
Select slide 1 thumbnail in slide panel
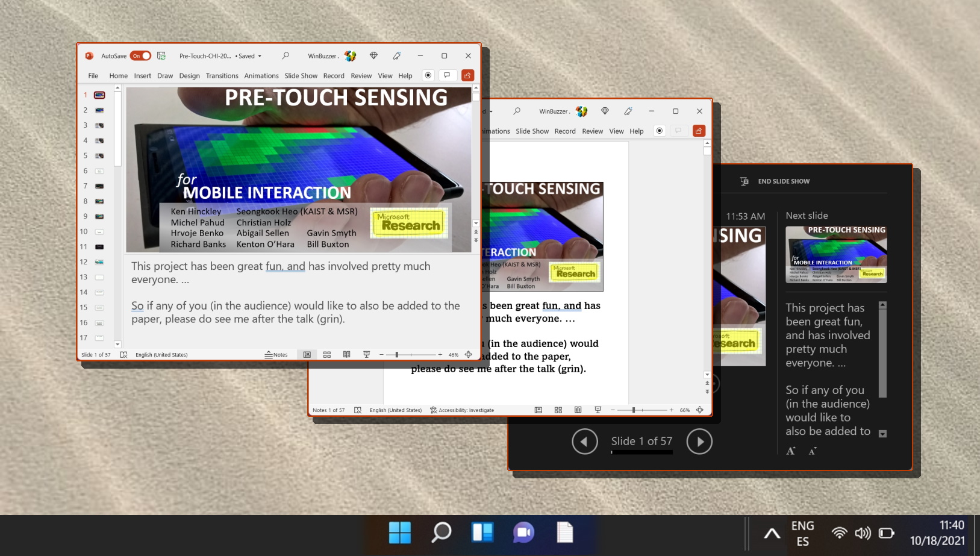click(x=99, y=95)
